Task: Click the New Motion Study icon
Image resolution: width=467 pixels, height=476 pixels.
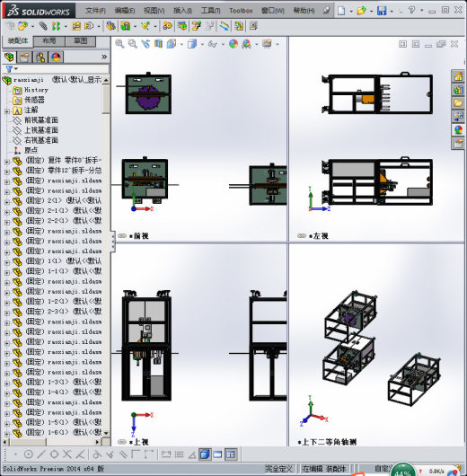Action: pyautogui.click(x=167, y=26)
